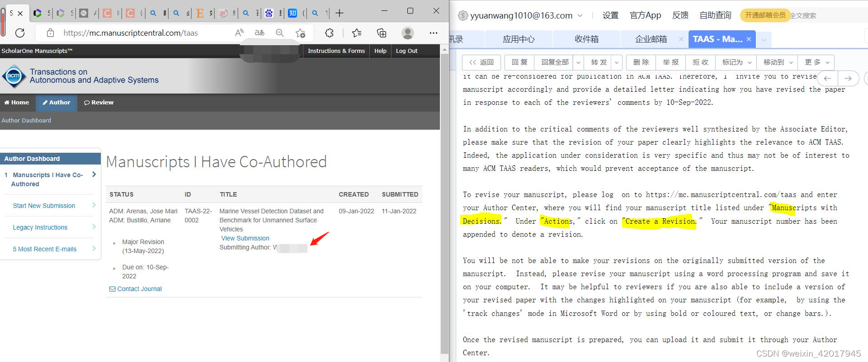The image size is (868, 362).
Task: Click 官方App in the mail header
Action: point(646,15)
